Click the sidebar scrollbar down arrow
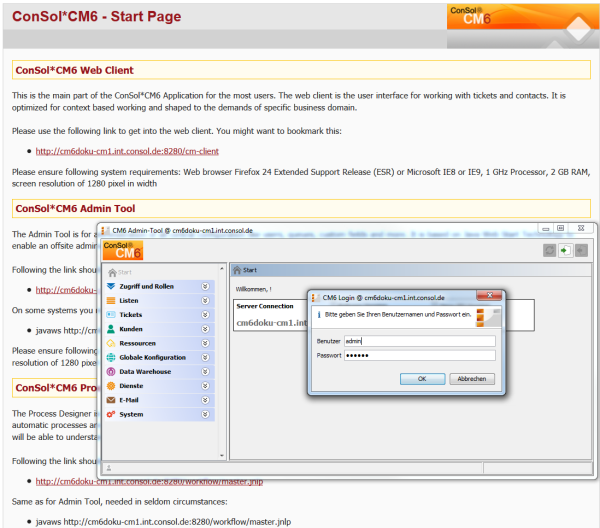600x528 pixels. pyautogui.click(x=222, y=455)
